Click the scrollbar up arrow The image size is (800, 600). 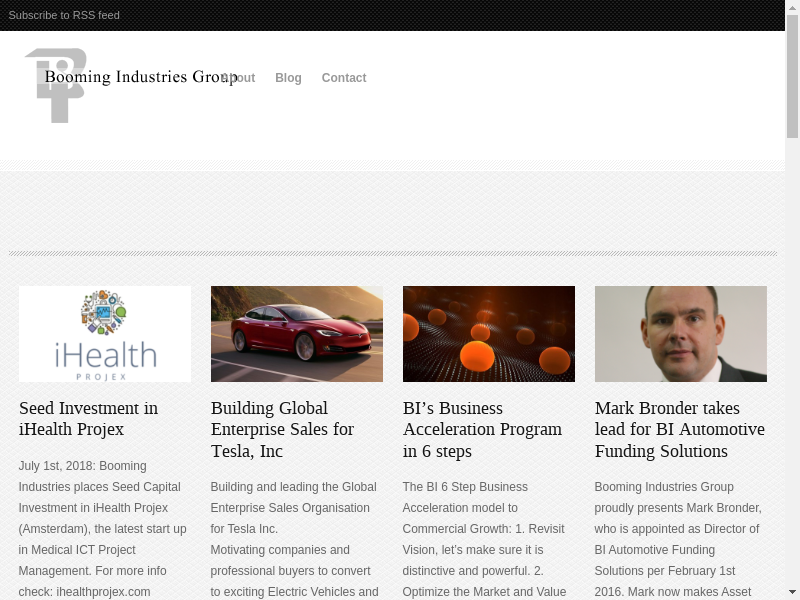click(x=792, y=8)
